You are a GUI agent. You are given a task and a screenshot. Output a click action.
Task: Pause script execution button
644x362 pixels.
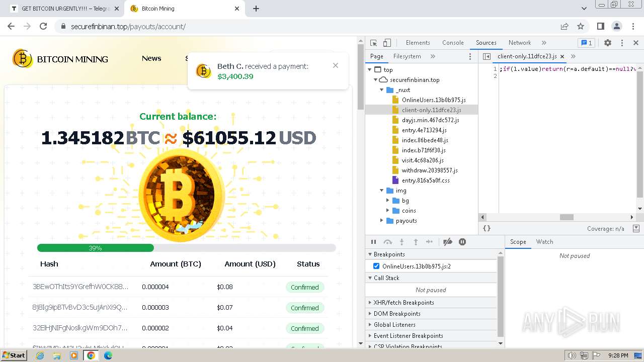click(x=373, y=242)
